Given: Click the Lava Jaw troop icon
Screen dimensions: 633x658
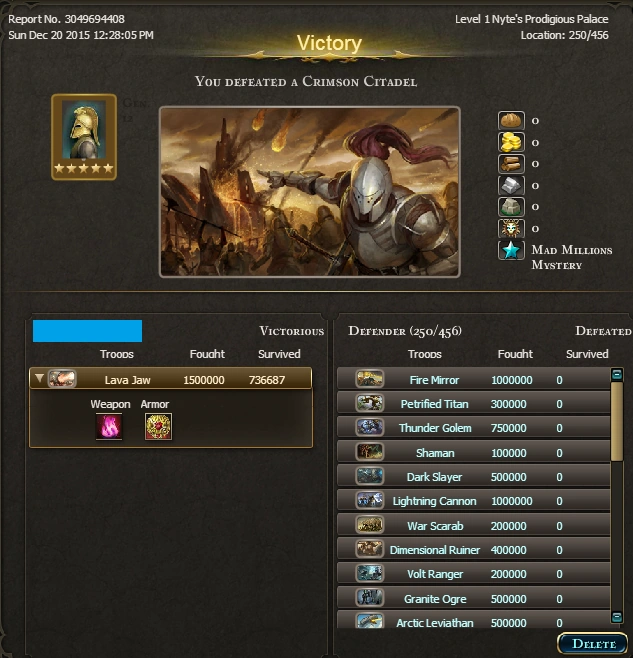Looking at the screenshot, I should tap(62, 379).
